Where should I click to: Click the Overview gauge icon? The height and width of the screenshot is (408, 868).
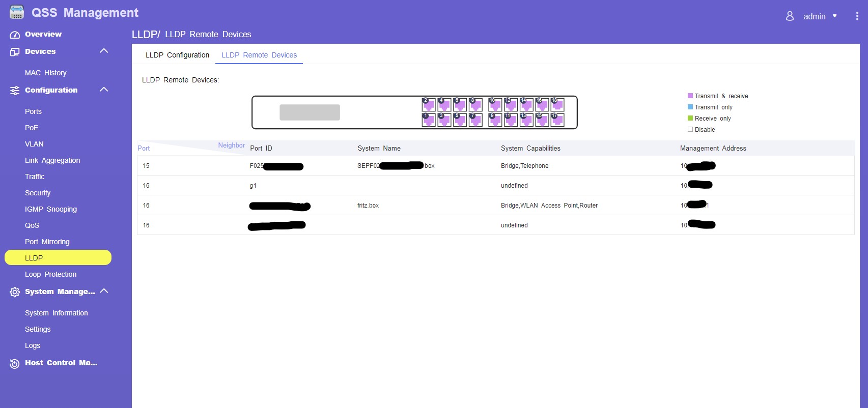[15, 35]
